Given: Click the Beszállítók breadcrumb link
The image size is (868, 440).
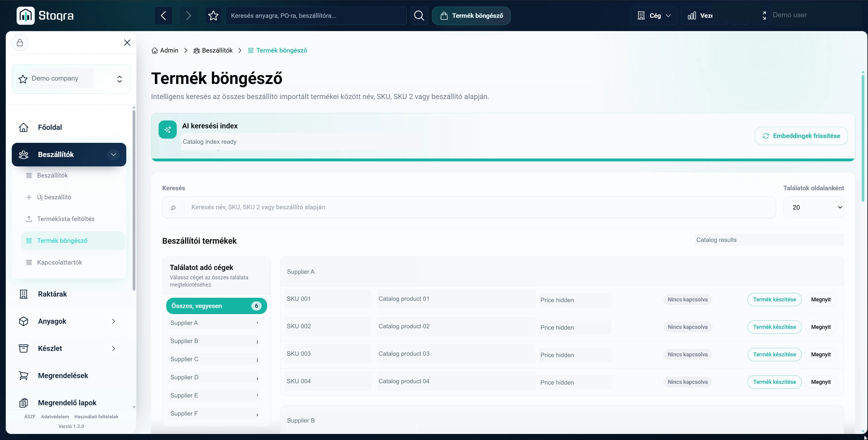Looking at the screenshot, I should (x=213, y=50).
